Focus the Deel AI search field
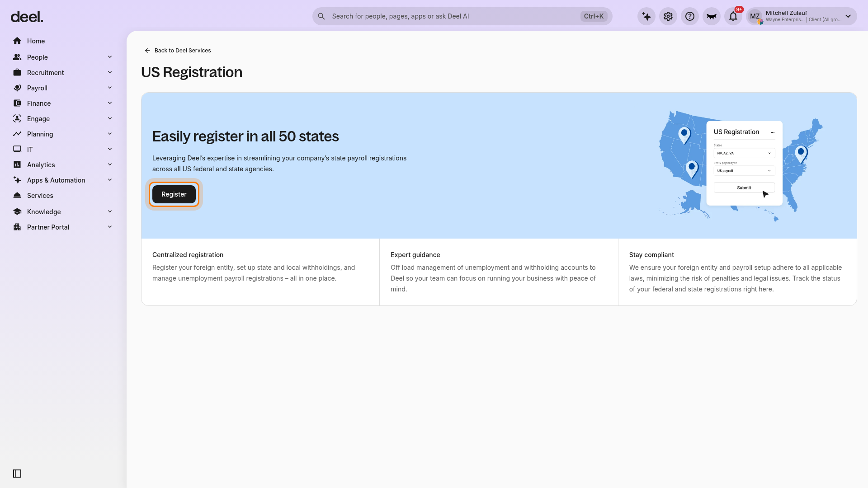This screenshot has width=868, height=488. 462,16
